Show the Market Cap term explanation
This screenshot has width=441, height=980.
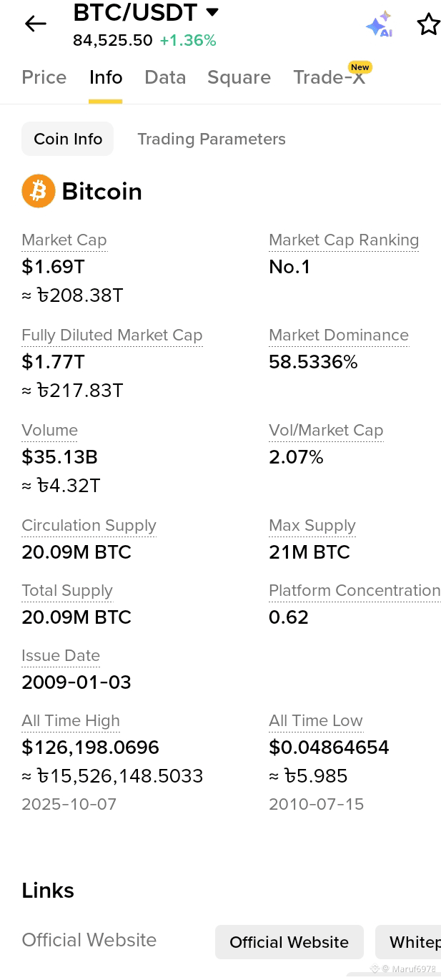point(64,240)
